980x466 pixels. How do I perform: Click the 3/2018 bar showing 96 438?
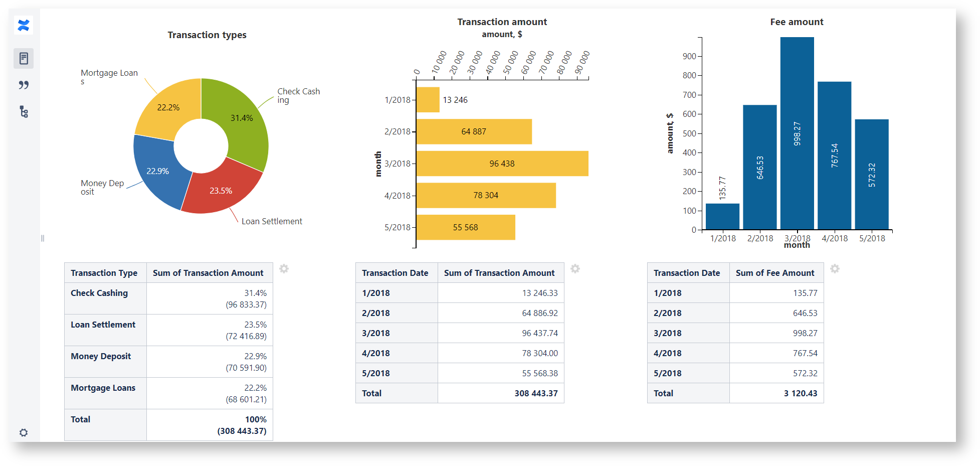point(502,164)
